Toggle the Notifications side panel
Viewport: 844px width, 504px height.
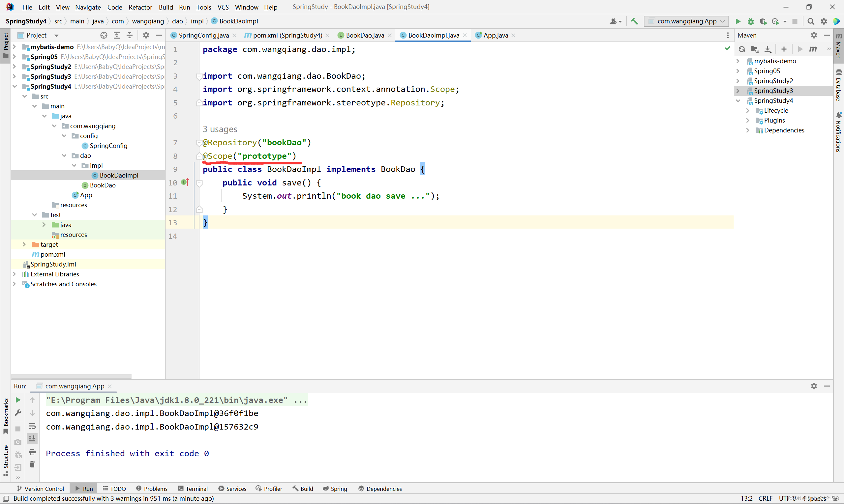pos(839,132)
